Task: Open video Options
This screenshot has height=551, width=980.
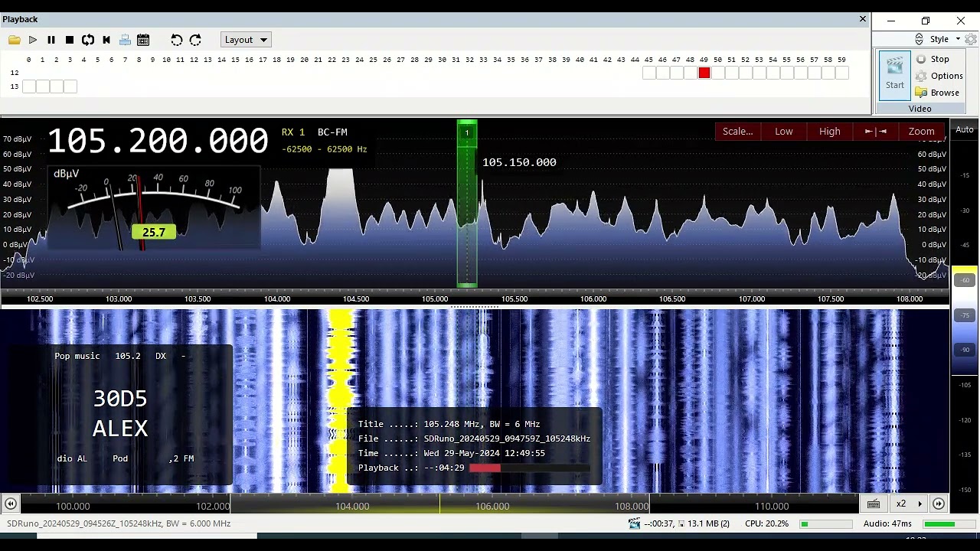Action: click(939, 76)
